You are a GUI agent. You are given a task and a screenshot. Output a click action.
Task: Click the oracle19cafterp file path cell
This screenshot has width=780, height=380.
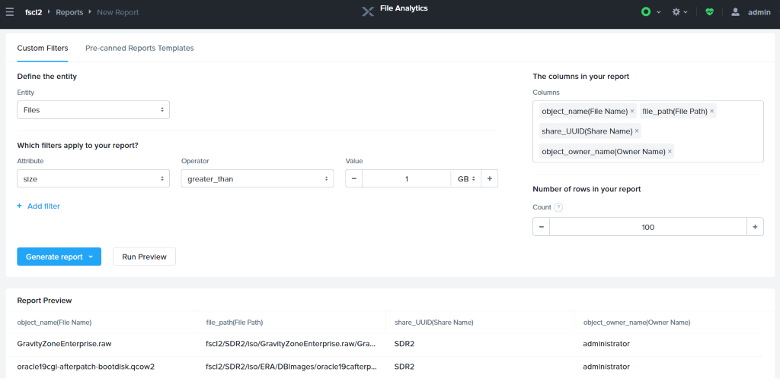(291, 367)
